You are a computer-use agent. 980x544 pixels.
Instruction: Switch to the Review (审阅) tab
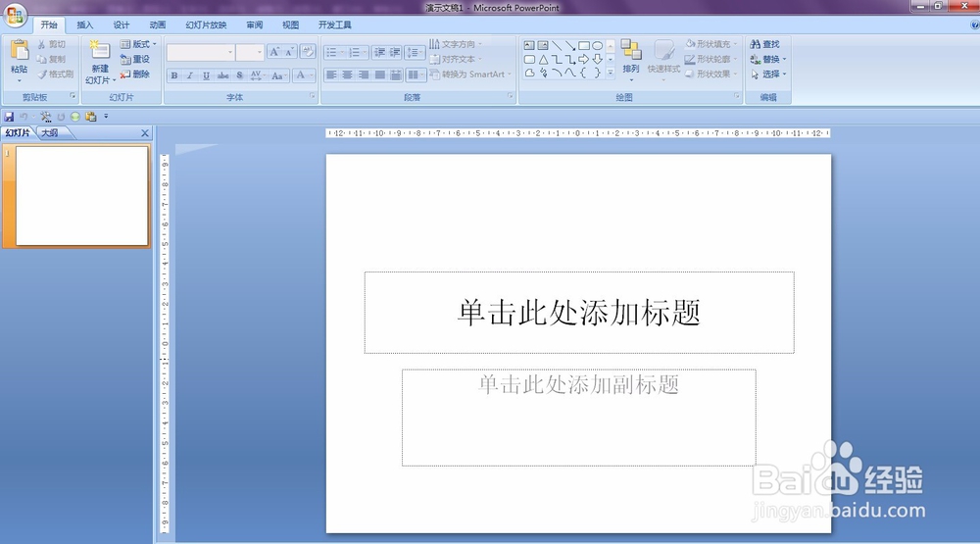click(255, 25)
